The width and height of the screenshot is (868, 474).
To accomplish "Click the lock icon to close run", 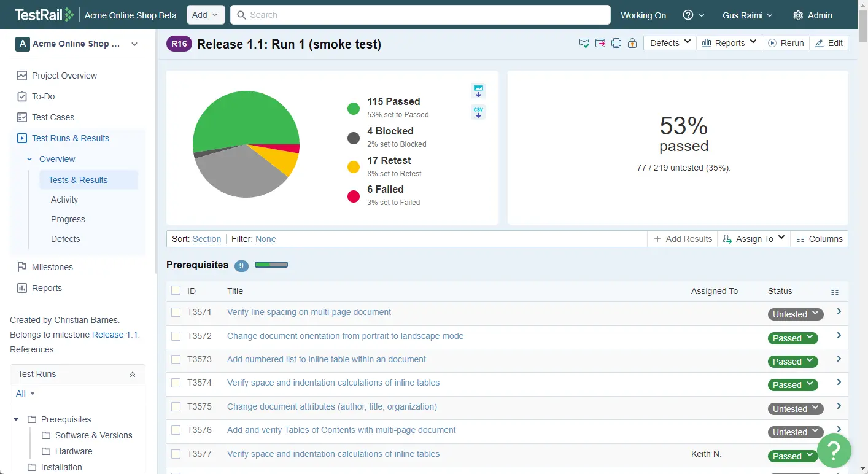I will (x=632, y=43).
